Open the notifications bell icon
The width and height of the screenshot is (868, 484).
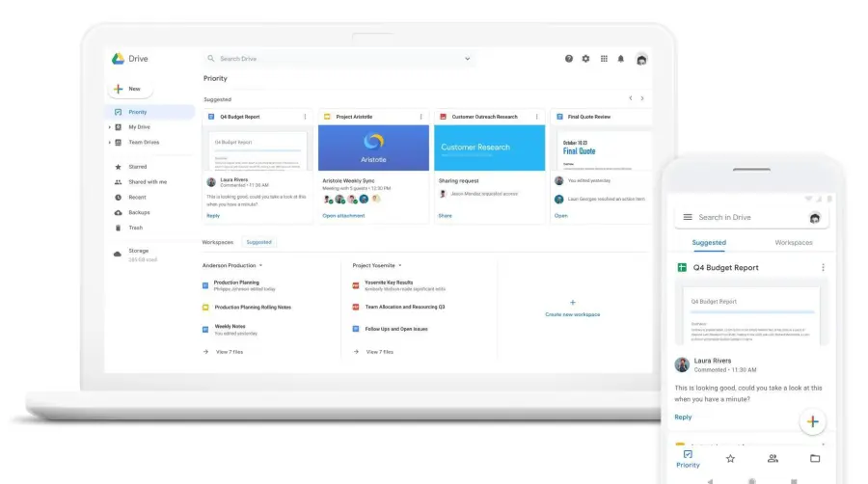coord(620,59)
